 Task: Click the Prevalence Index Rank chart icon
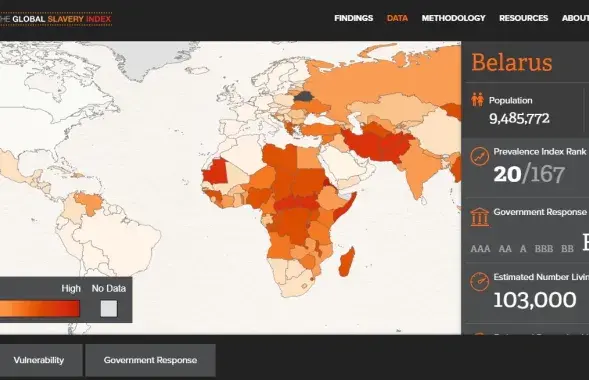(x=480, y=157)
